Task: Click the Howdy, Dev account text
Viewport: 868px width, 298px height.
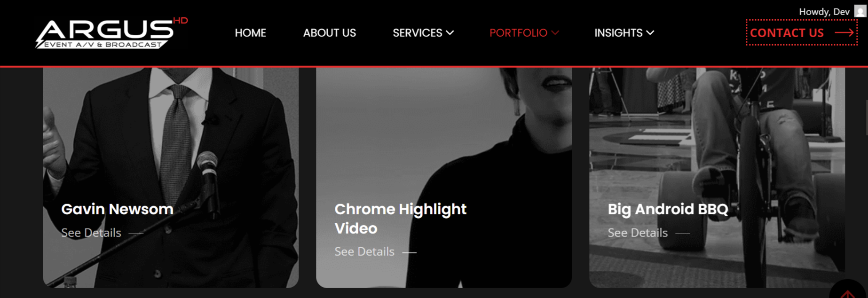Action: click(824, 11)
